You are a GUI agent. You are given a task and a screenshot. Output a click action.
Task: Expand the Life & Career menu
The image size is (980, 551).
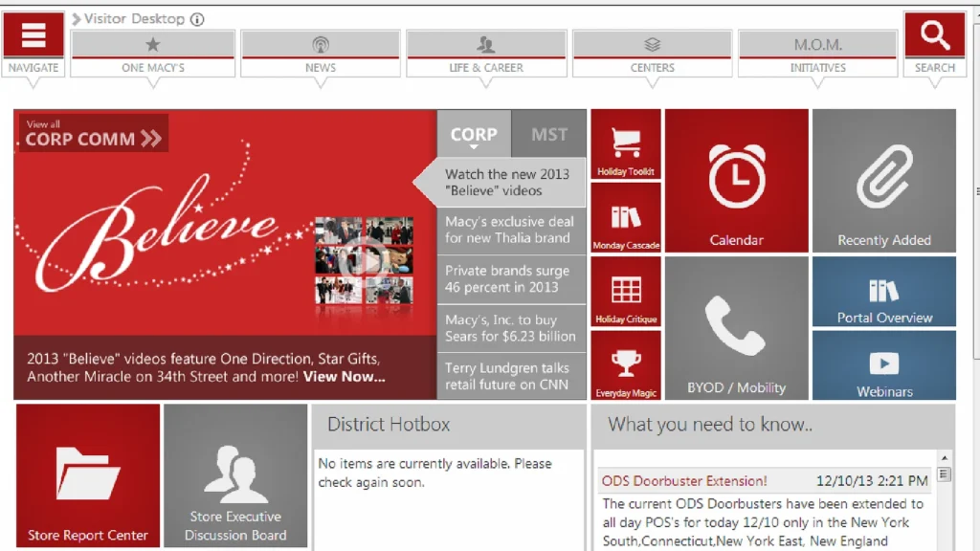(486, 54)
